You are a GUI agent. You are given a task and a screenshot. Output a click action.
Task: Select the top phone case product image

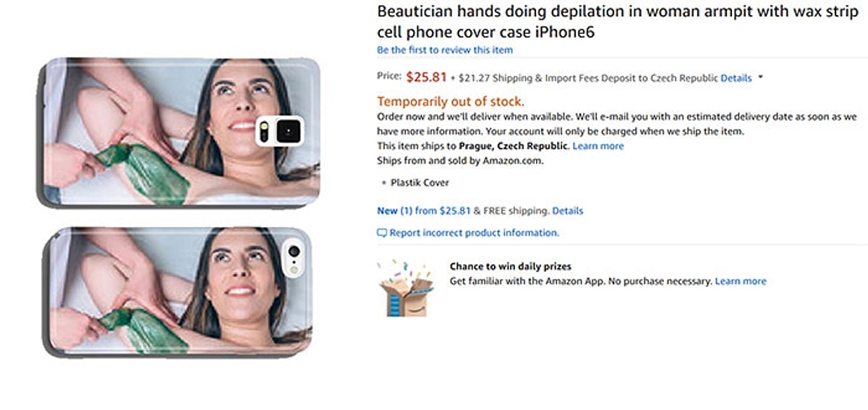point(181,130)
